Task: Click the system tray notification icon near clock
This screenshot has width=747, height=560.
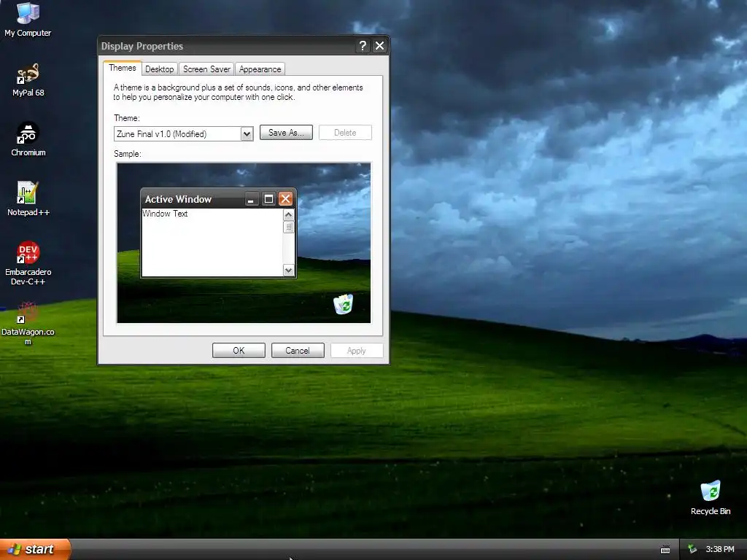Action: click(692, 549)
